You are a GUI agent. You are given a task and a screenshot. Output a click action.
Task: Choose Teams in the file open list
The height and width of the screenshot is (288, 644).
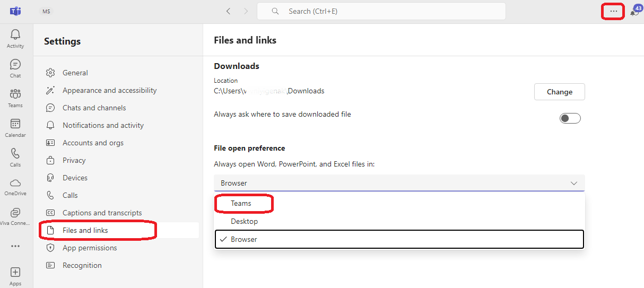[x=399, y=203]
